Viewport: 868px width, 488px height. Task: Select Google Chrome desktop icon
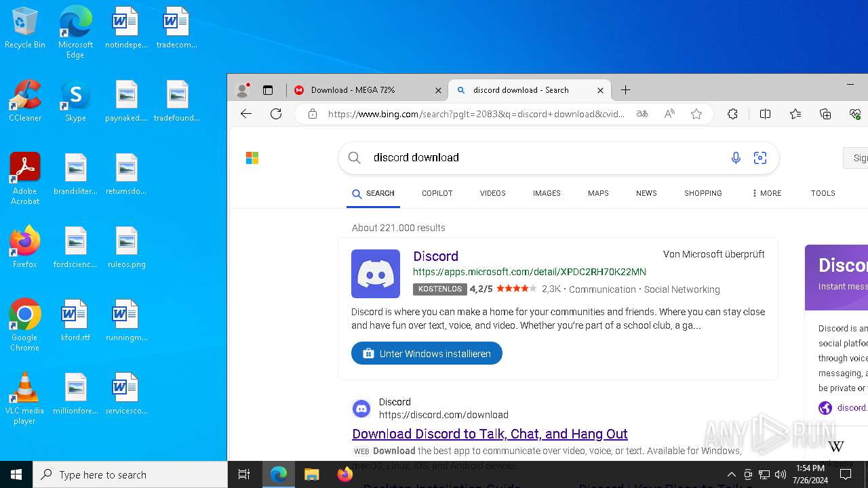(25, 325)
